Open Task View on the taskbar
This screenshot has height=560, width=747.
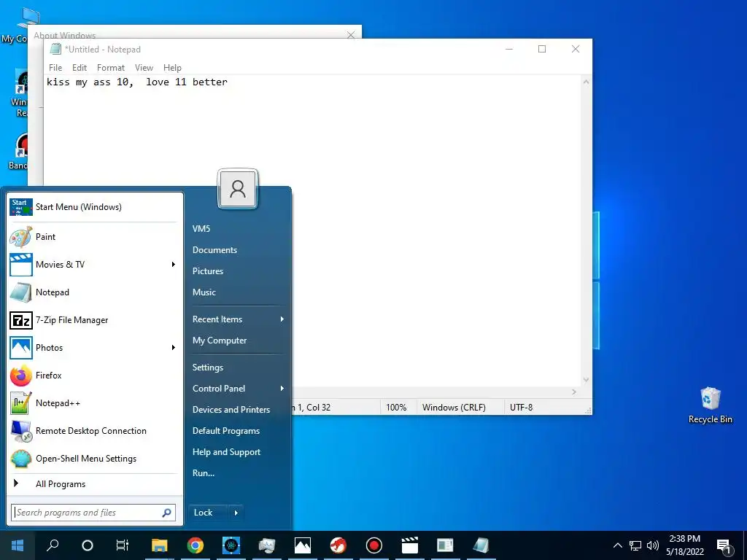coord(123,545)
